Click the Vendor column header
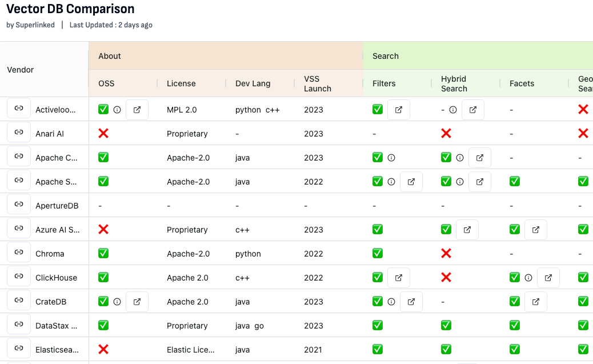The height and width of the screenshot is (364, 593). (x=21, y=70)
